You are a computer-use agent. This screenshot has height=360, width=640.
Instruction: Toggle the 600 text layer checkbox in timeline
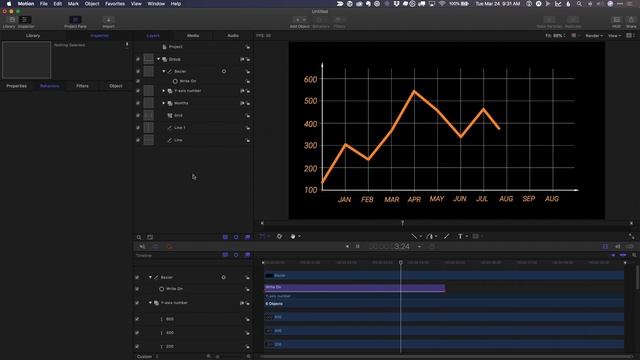[137, 319]
